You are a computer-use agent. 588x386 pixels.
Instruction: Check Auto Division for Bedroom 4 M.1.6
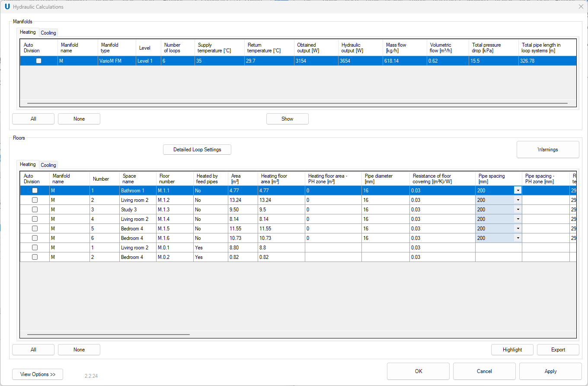click(35, 238)
